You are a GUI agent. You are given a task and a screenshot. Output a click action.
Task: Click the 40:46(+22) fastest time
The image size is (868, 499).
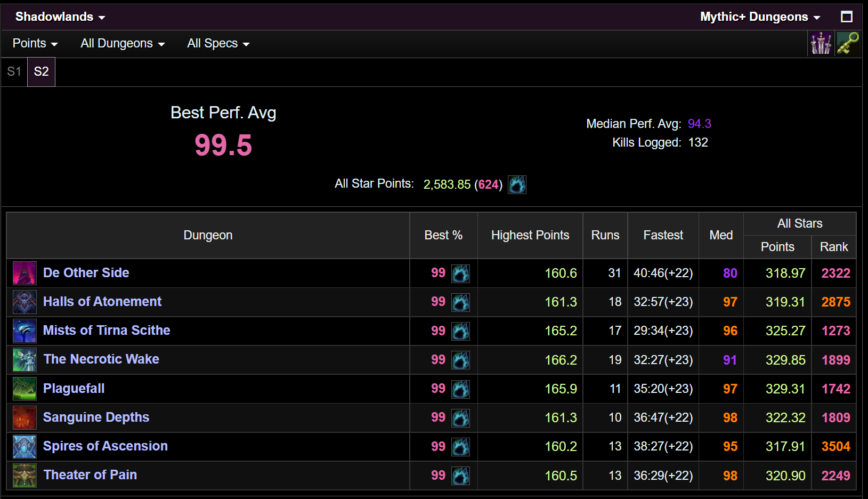[x=663, y=273]
